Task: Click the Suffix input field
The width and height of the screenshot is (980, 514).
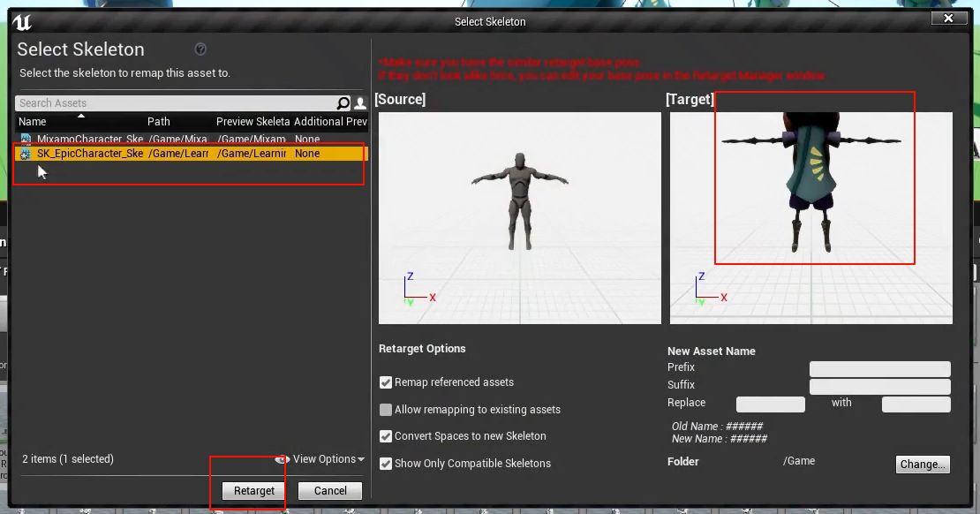Action: 880,386
